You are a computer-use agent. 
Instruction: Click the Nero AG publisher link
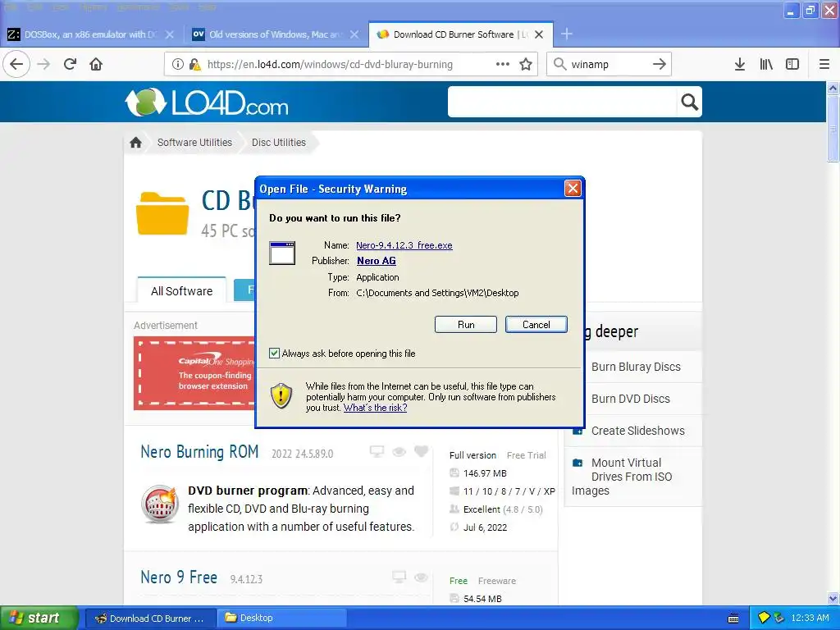click(376, 261)
